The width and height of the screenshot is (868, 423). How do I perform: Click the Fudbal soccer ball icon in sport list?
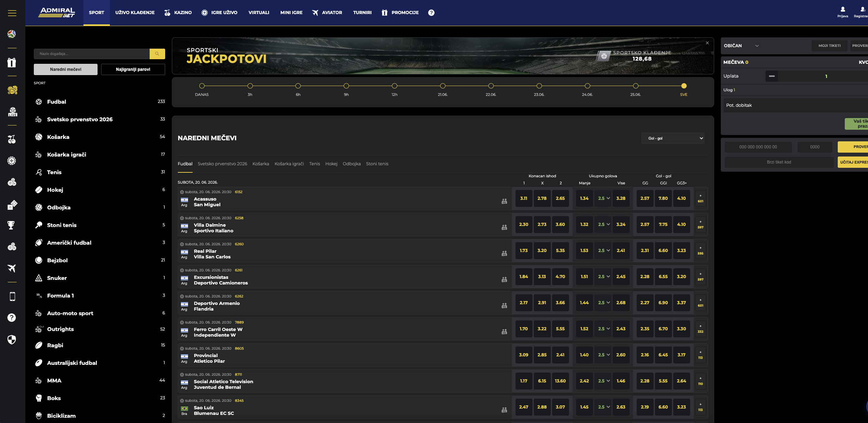[39, 102]
